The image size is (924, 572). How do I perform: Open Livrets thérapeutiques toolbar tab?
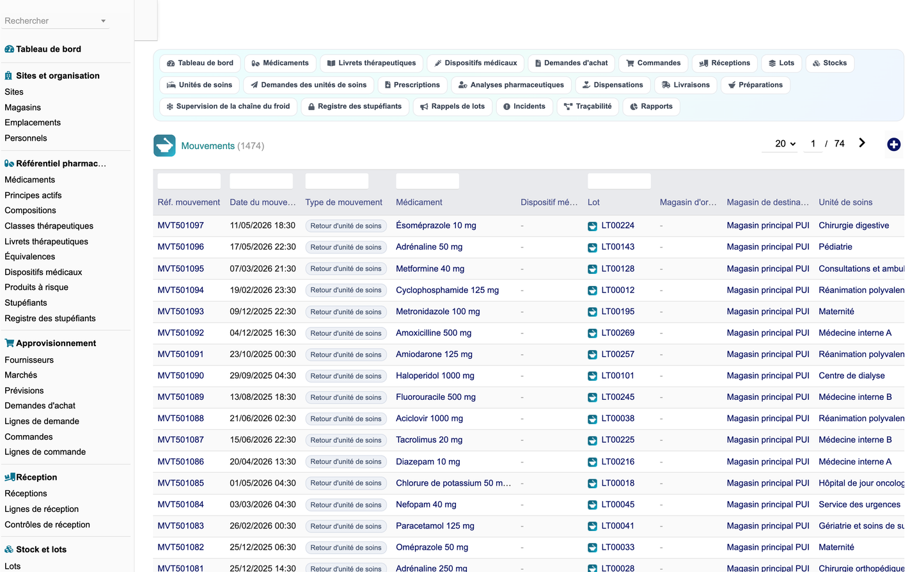(372, 63)
